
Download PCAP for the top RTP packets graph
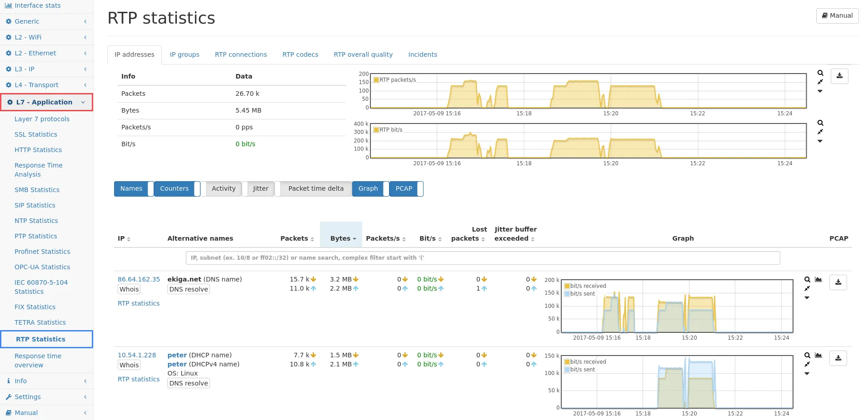click(839, 76)
